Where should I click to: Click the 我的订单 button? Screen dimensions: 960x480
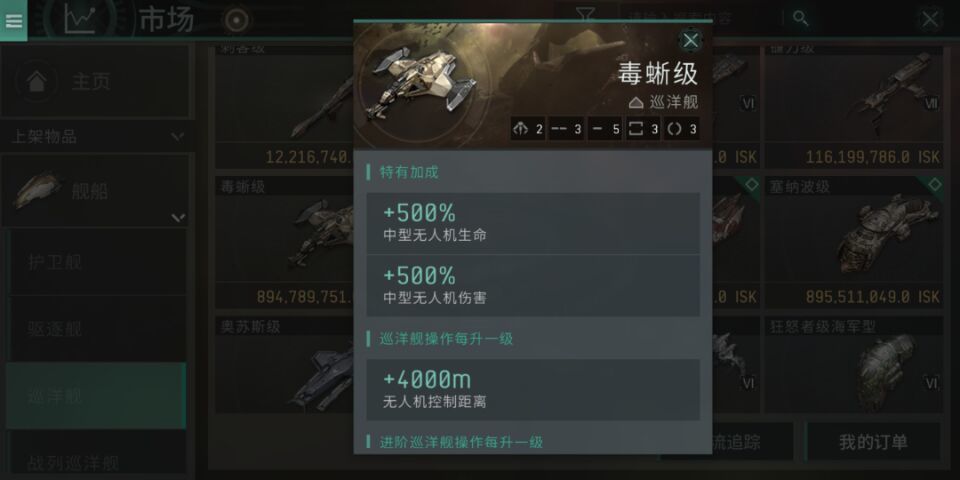click(873, 442)
